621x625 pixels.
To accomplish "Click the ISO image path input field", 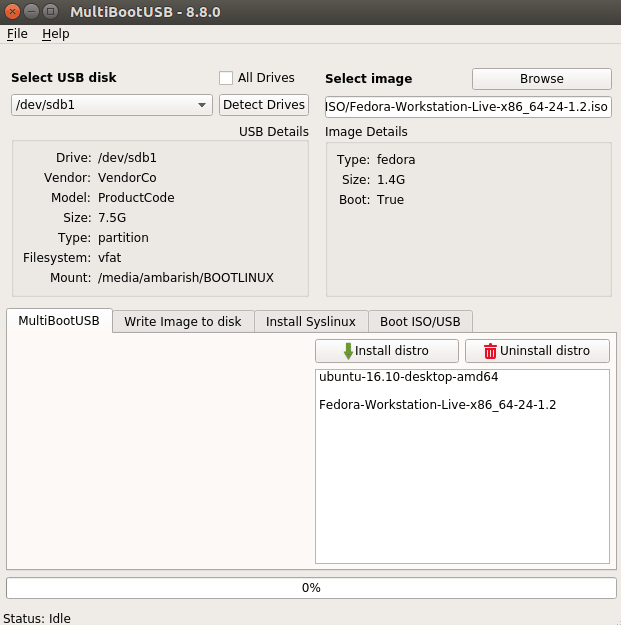I will (467, 107).
